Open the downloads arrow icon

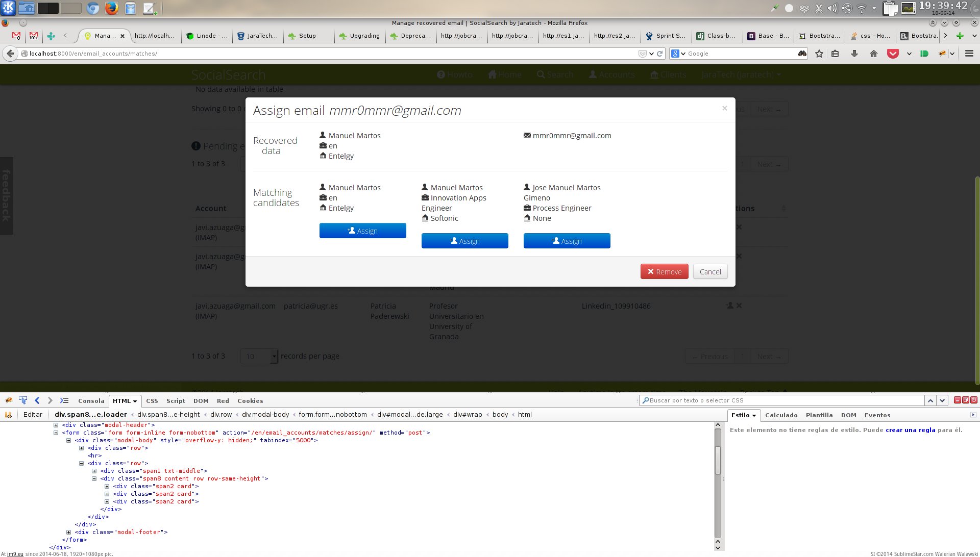(x=854, y=54)
